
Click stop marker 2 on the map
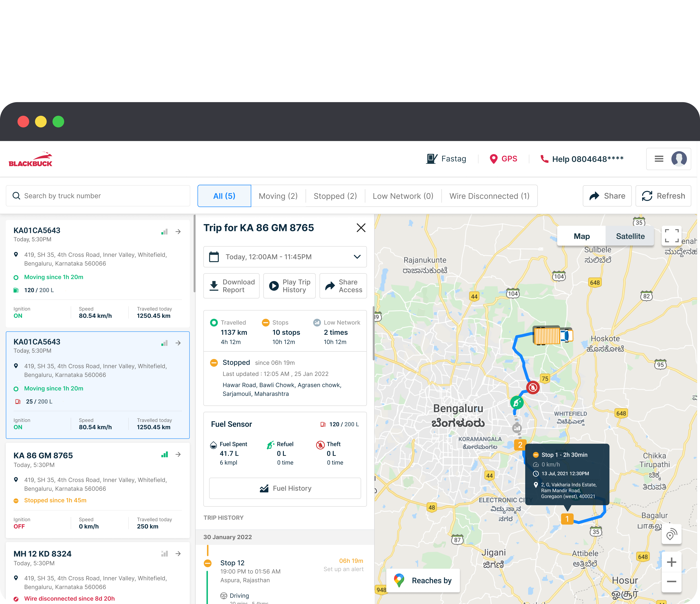(x=520, y=445)
